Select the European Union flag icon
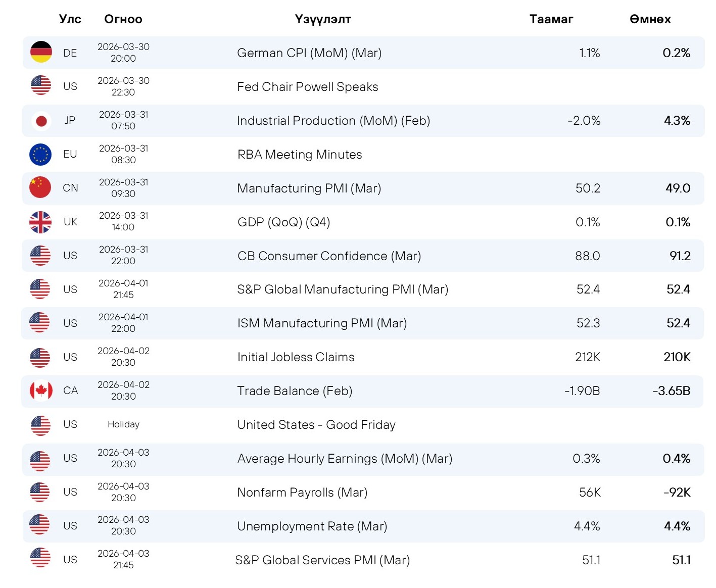This screenshot has height=588, width=716. pyautogui.click(x=40, y=155)
